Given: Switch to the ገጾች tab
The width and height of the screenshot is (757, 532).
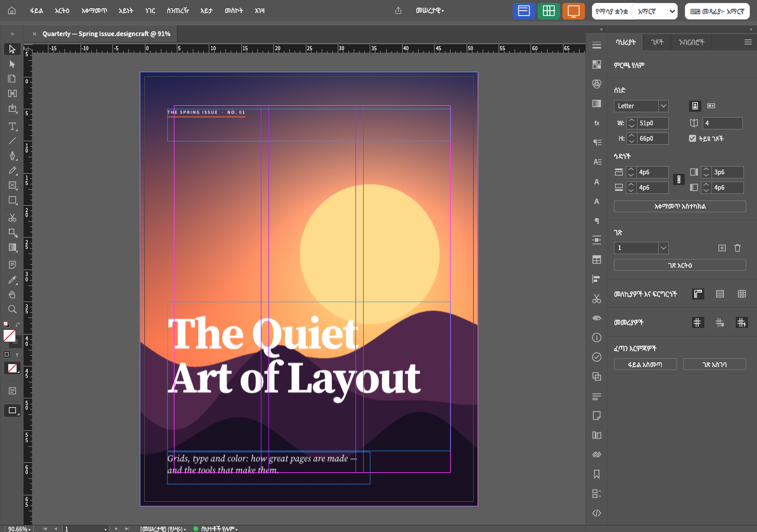Looking at the screenshot, I should tap(657, 42).
